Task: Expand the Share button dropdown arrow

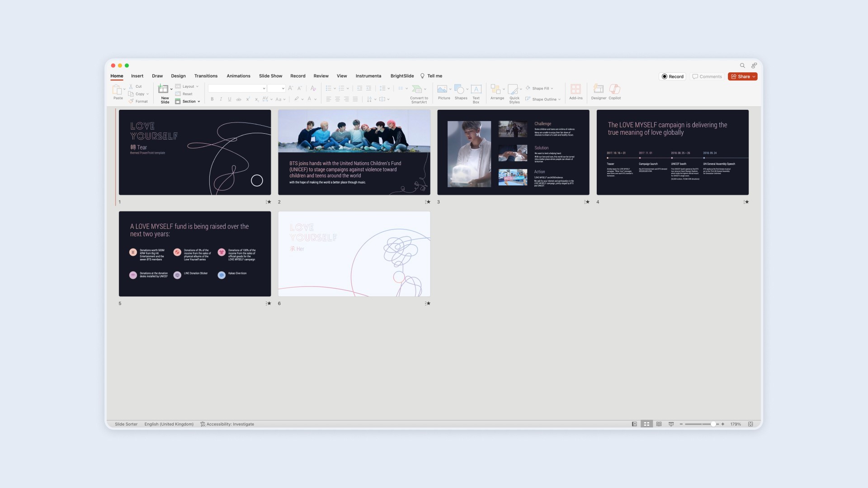Action: (x=754, y=77)
